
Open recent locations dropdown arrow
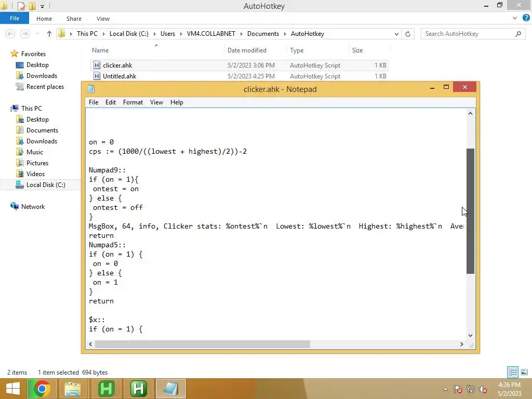click(37, 34)
